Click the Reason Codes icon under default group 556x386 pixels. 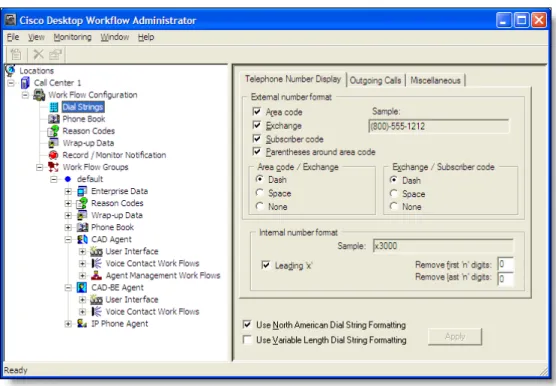coord(82,203)
